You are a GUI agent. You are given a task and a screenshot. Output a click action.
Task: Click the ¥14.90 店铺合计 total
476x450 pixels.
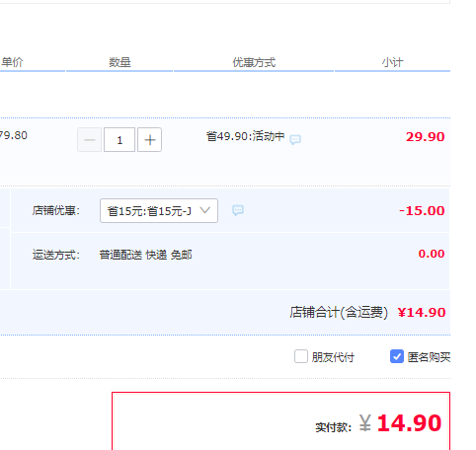422,312
